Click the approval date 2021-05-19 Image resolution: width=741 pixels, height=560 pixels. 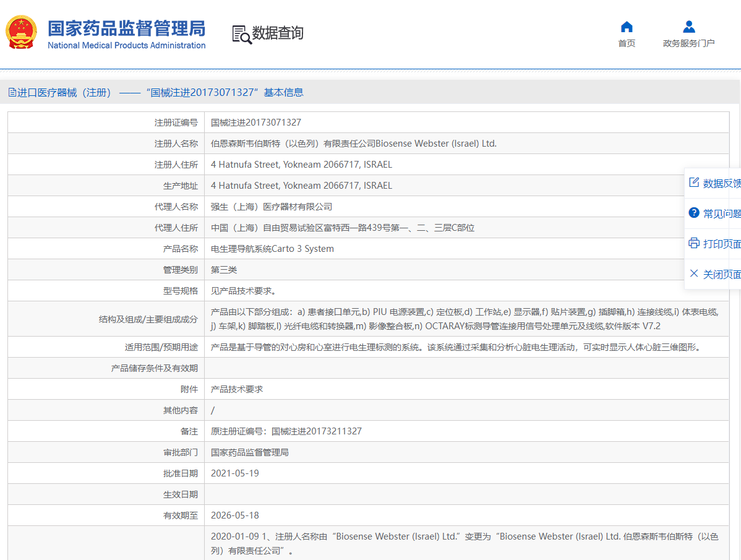(235, 473)
